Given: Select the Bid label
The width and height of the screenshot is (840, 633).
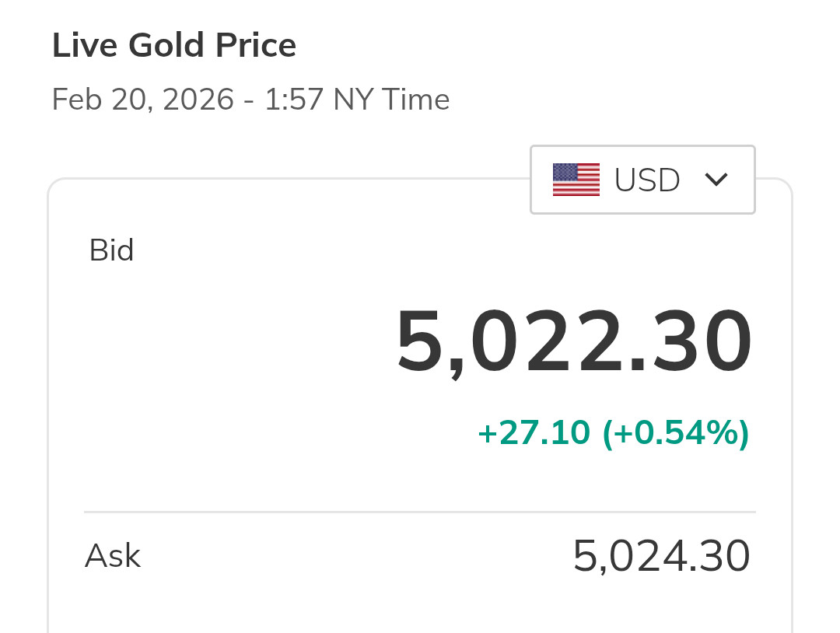Looking at the screenshot, I should coord(112,250).
